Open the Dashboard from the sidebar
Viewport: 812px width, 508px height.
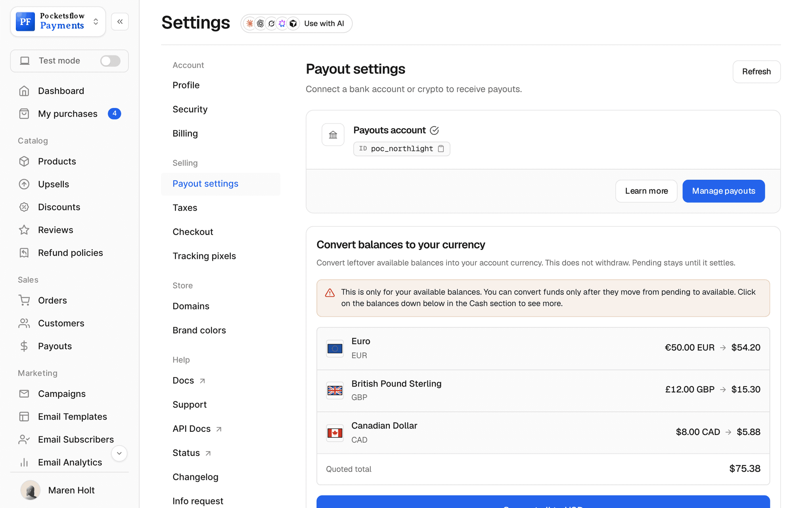coord(61,91)
